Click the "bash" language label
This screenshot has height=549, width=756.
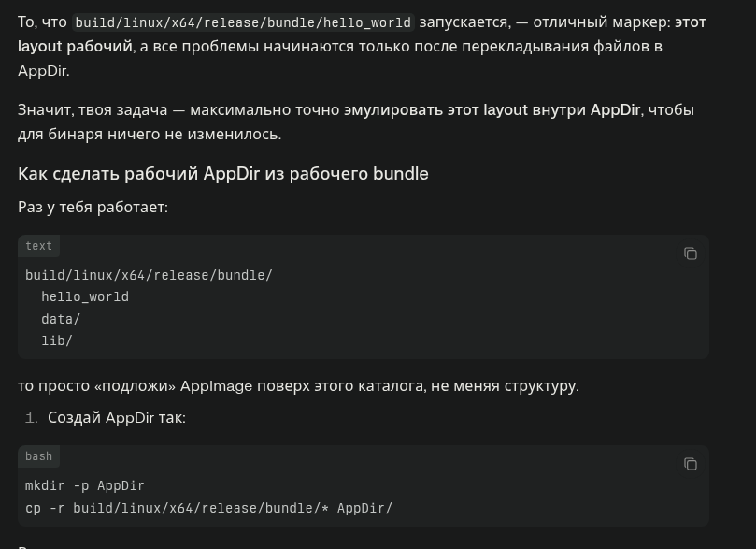point(39,456)
